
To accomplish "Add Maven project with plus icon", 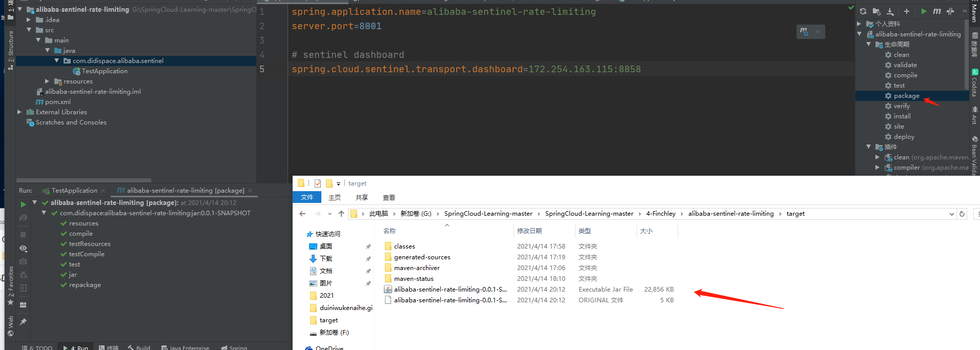I will click(907, 11).
